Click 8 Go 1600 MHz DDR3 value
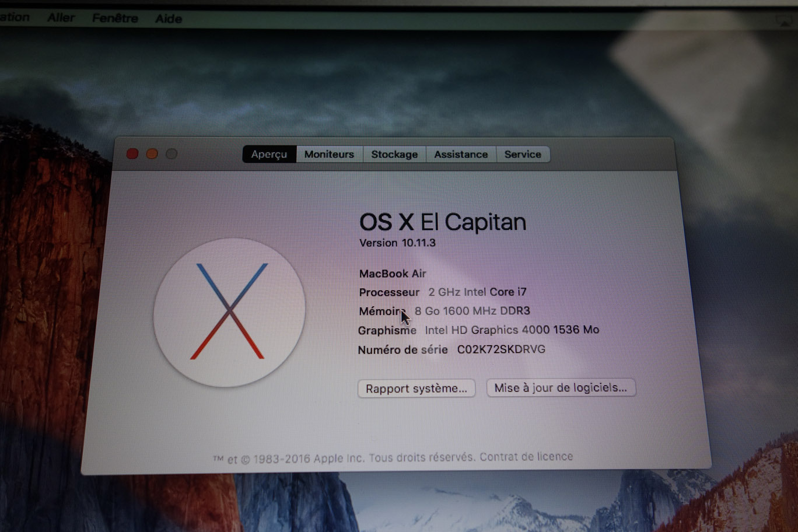 473,311
